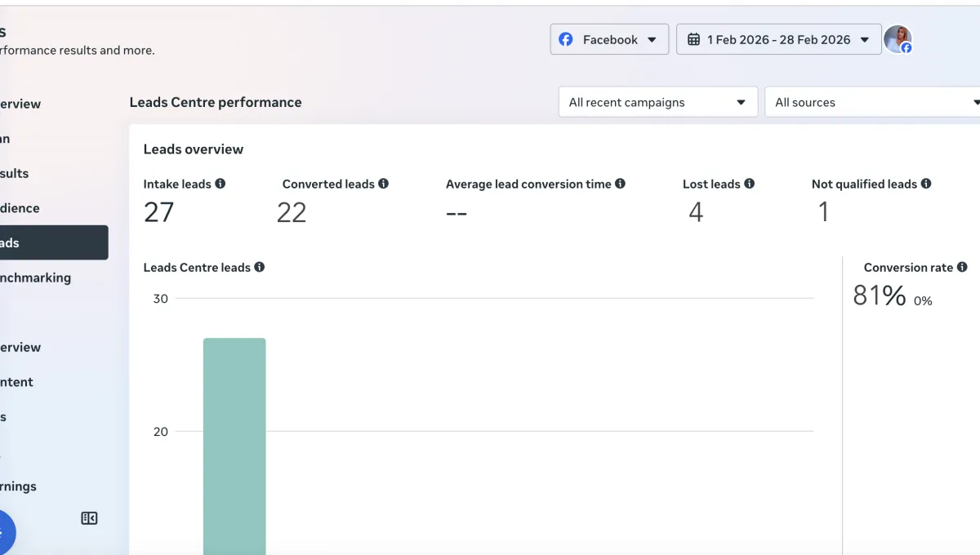Click info icon beside Lost leads
The image size is (980, 555).
click(750, 184)
